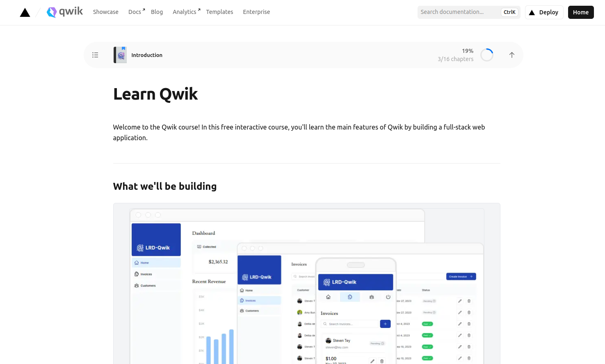The image size is (605, 364).
Task: Go to the Showcase page
Action: click(x=106, y=12)
